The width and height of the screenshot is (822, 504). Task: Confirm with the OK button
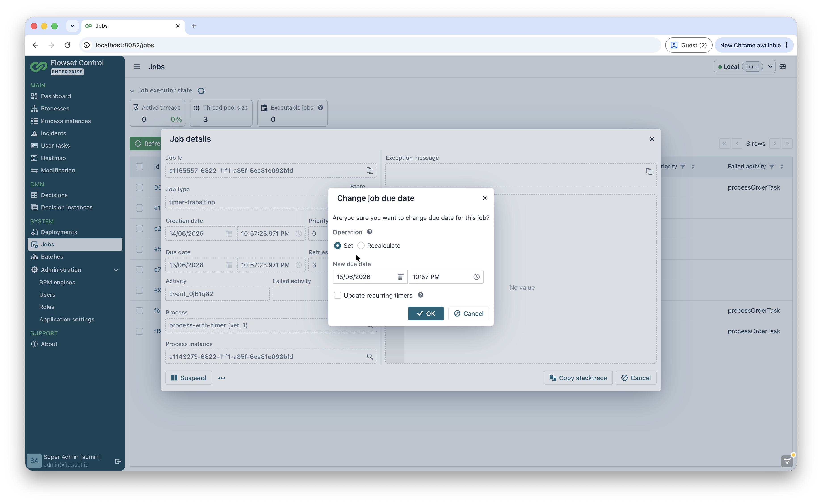click(x=426, y=313)
